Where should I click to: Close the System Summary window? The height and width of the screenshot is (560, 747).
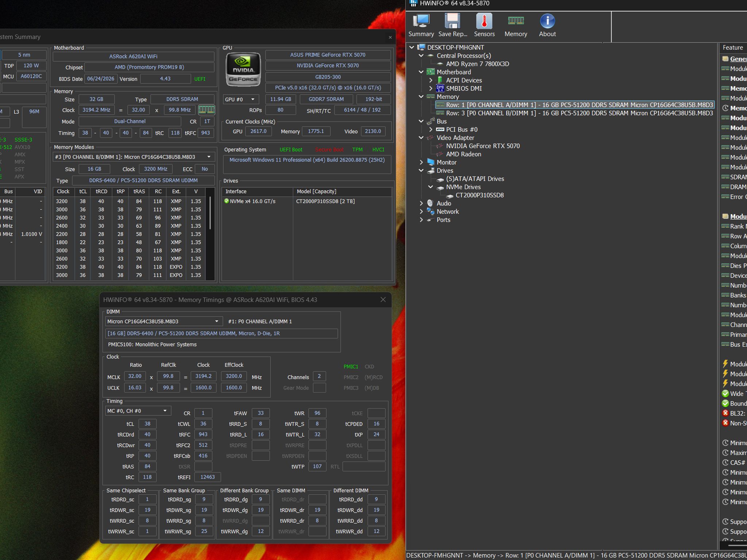(x=390, y=37)
